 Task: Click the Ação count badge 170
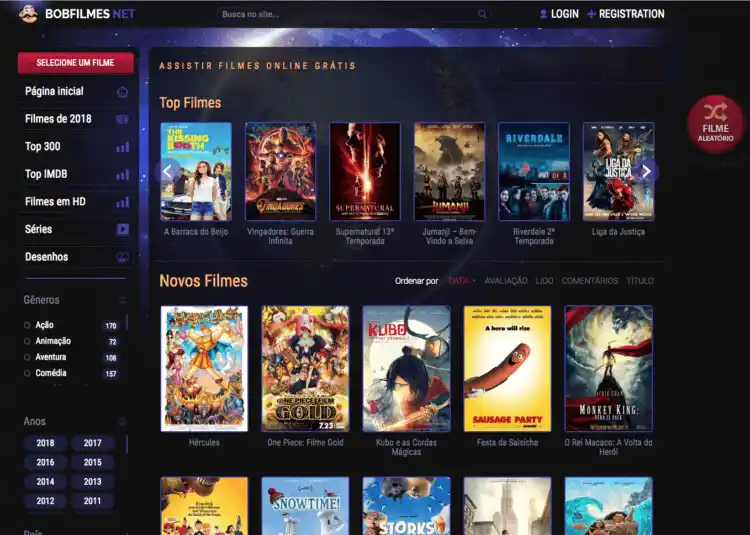pyautogui.click(x=111, y=326)
